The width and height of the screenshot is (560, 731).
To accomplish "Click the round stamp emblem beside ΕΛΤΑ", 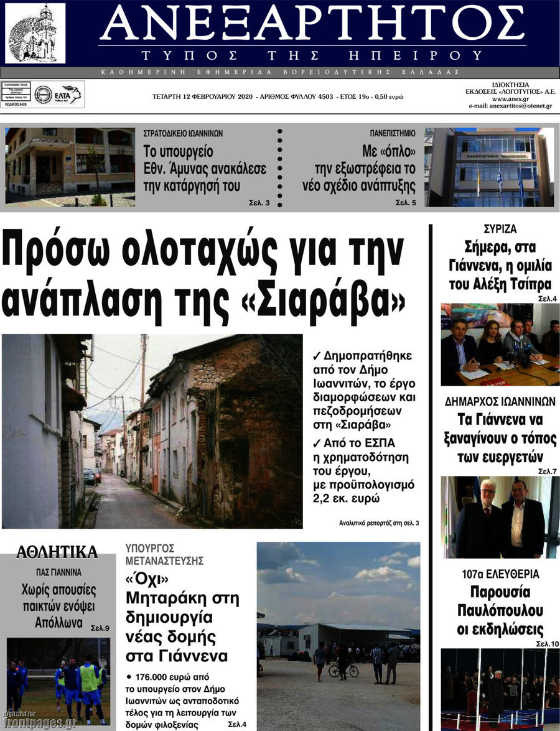I will tap(43, 95).
